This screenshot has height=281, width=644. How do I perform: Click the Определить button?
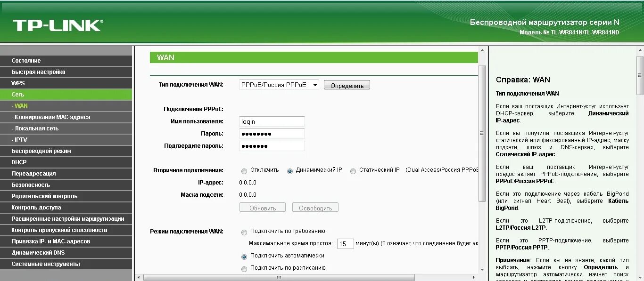(347, 85)
